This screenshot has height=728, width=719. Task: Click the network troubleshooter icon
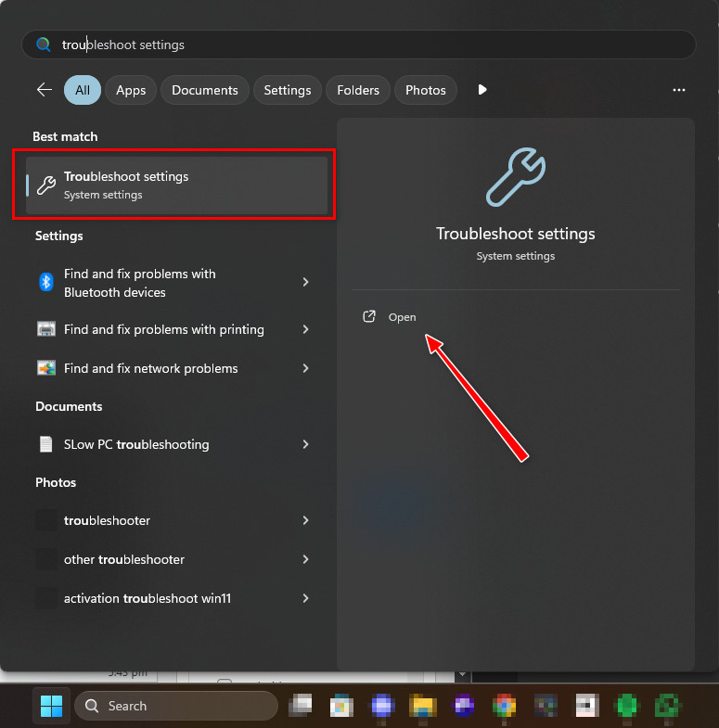point(46,368)
